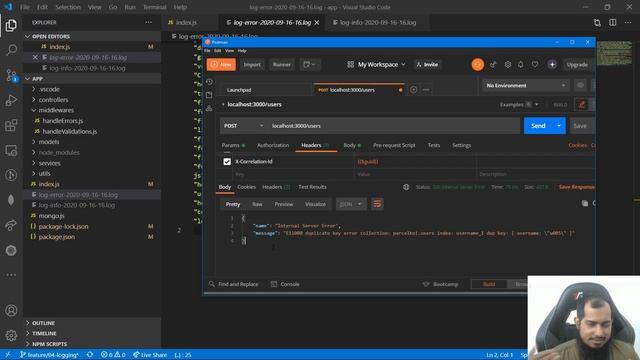The image size is (640, 360).
Task: Click the environment quick look eye icon
Action: pos(580,85)
